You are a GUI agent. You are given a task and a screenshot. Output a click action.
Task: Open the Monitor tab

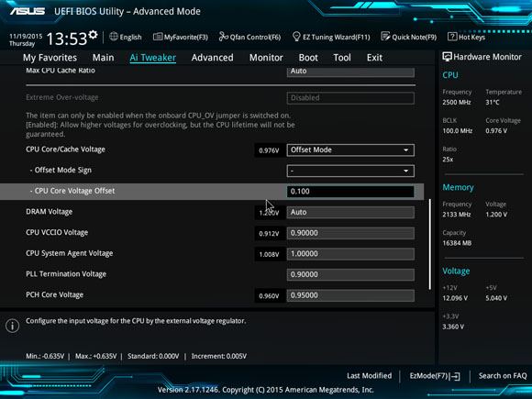(x=266, y=58)
